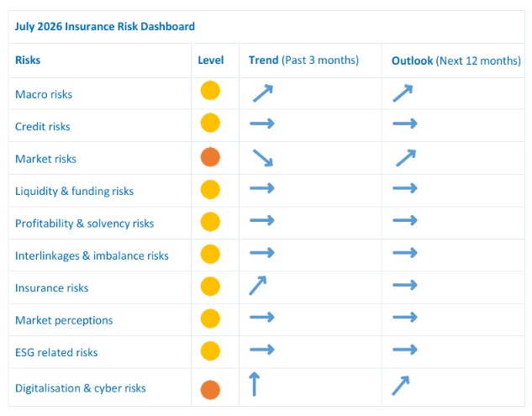Open the Interlinkages & imbalance risks row
This screenshot has width=532, height=416.
click(266, 255)
